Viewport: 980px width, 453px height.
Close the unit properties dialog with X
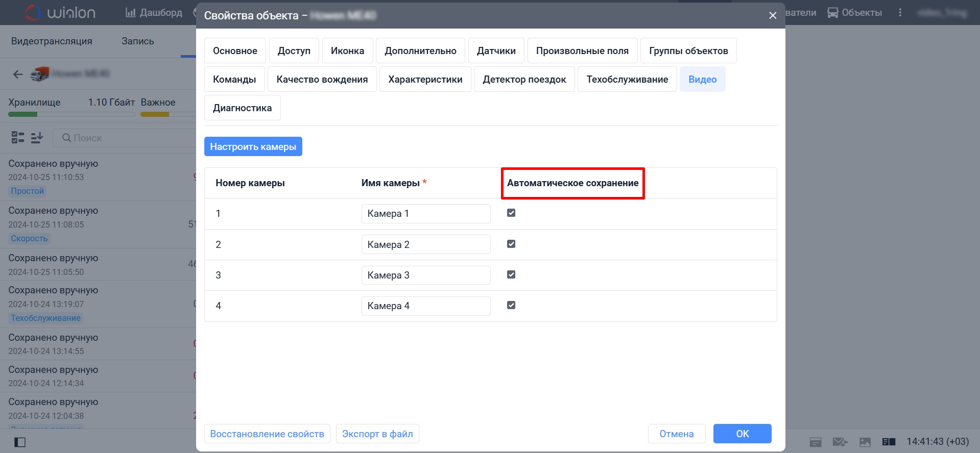773,15
